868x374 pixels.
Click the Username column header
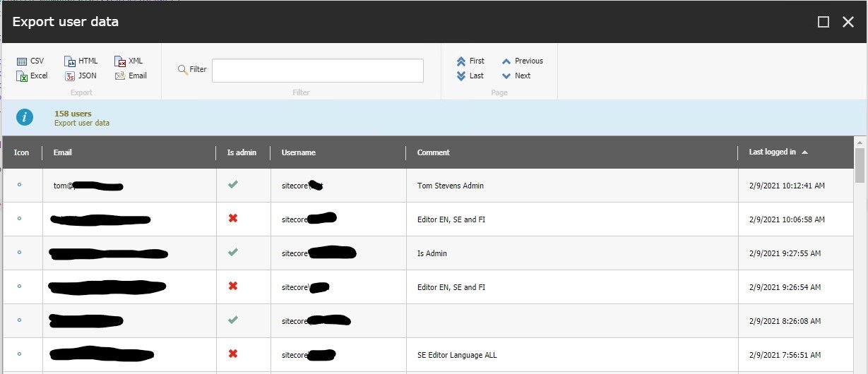(x=298, y=152)
